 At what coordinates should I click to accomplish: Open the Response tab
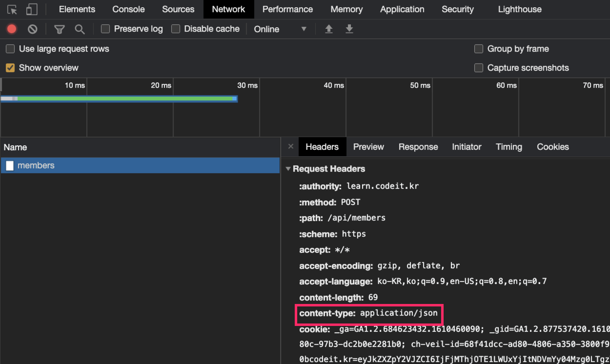[418, 147]
